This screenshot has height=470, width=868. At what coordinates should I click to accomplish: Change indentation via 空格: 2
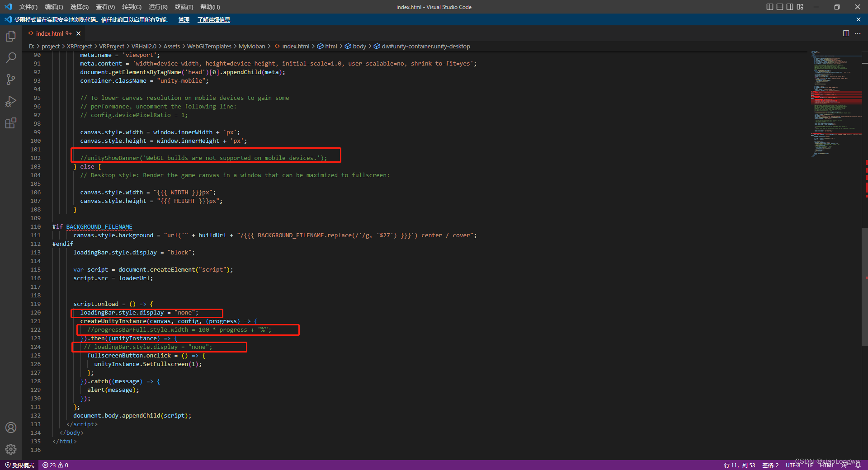point(770,465)
